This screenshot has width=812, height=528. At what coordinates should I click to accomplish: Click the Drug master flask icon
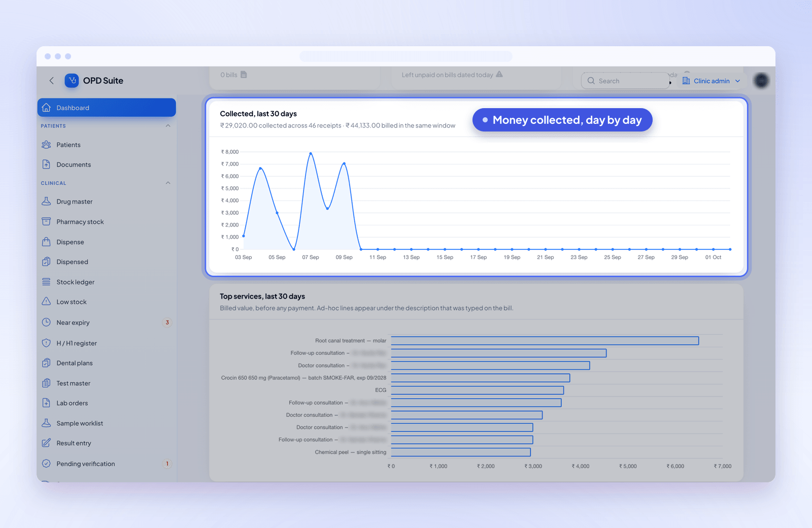[46, 202]
